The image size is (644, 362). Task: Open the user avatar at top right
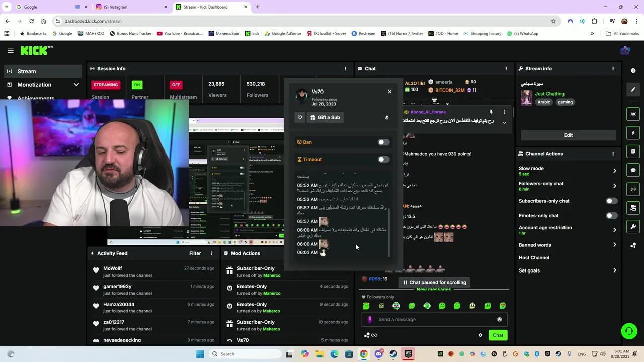click(x=625, y=50)
